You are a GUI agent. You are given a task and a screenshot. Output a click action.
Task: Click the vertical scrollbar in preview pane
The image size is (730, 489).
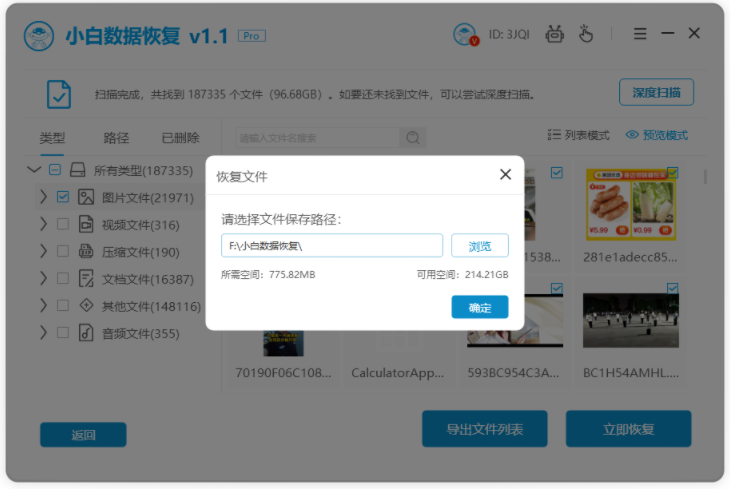705,177
